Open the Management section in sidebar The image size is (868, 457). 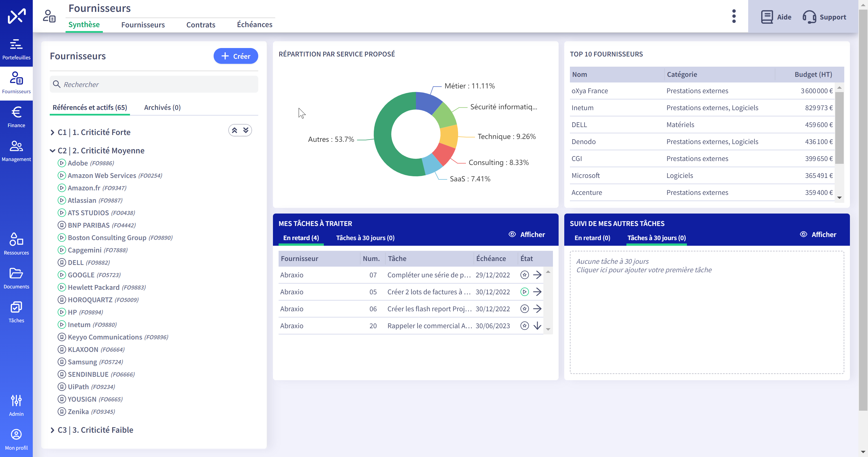point(16,151)
